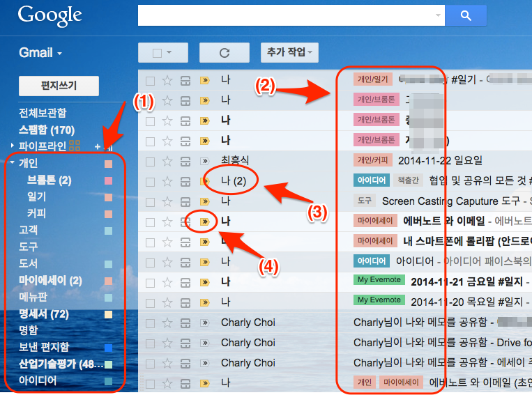Open the 마이에세이 (2) label
The image size is (532, 395).
click(51, 280)
